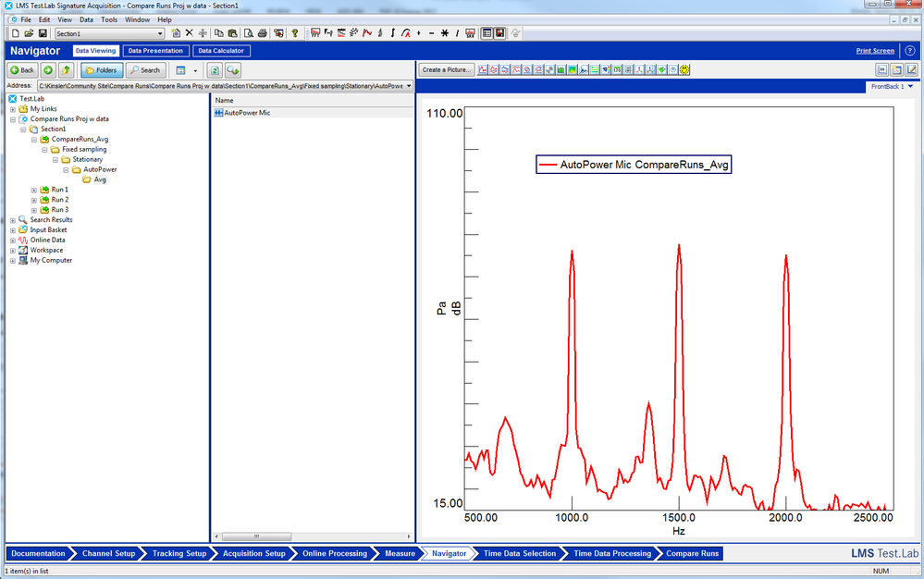Click the green forward arrow next to Back
Screen dimensions: 924x579
point(48,70)
